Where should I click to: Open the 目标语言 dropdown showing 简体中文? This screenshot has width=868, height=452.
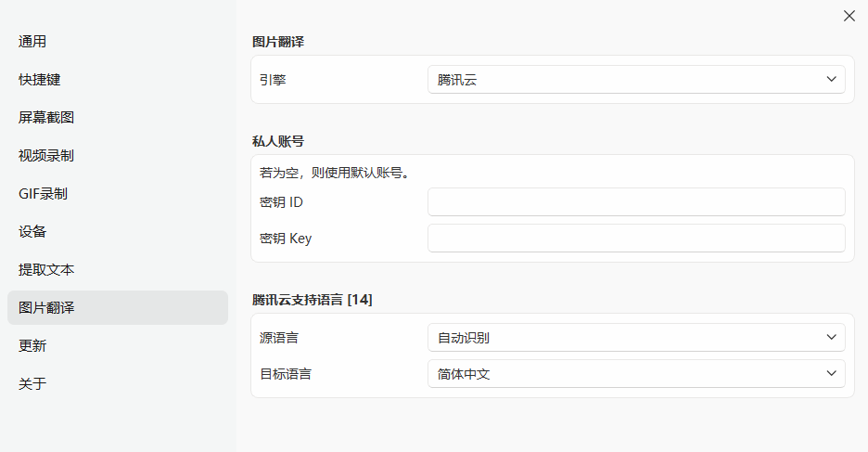(x=635, y=374)
